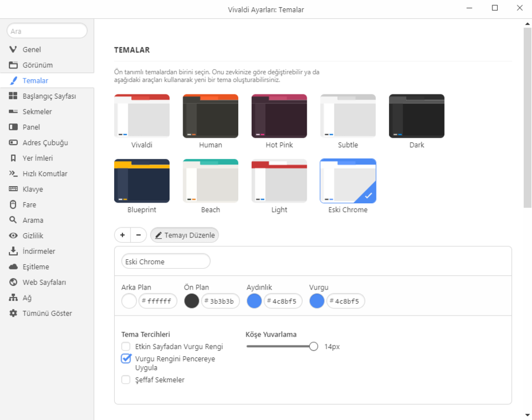This screenshot has height=420, width=532.
Task: Click the İndirmeler download icon
Action: (x=13, y=251)
